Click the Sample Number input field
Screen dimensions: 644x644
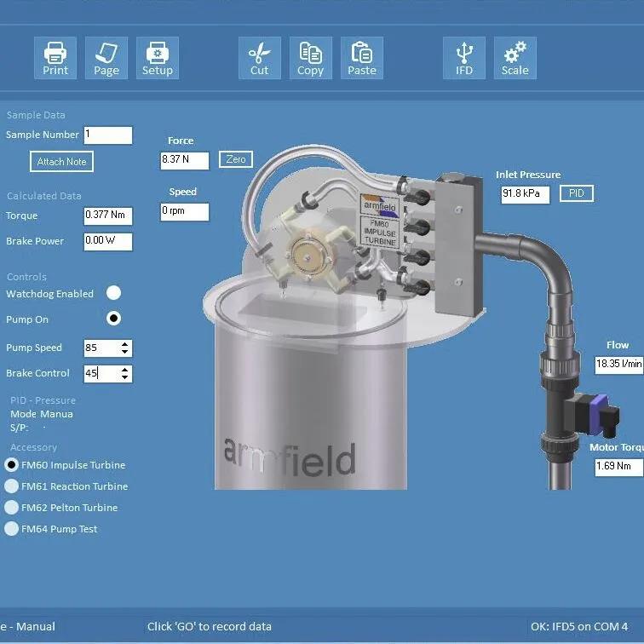107,135
